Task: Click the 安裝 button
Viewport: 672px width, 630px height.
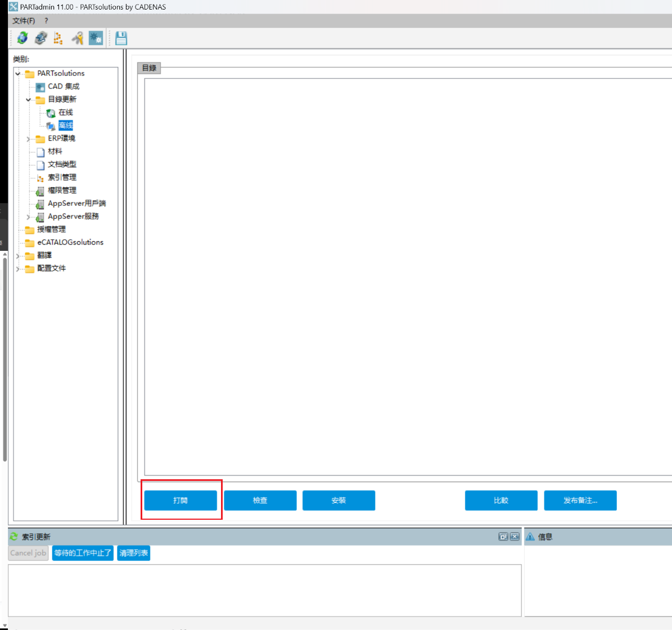Action: [x=339, y=500]
